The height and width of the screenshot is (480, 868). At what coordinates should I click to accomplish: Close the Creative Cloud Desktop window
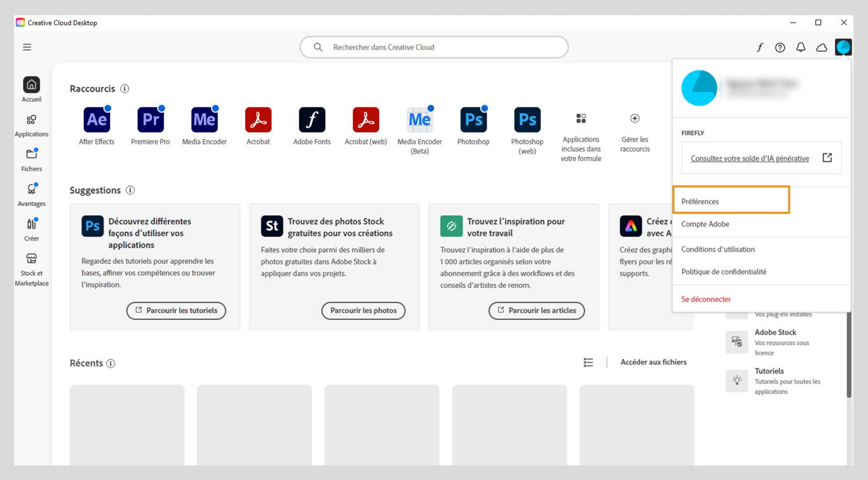[x=844, y=23]
